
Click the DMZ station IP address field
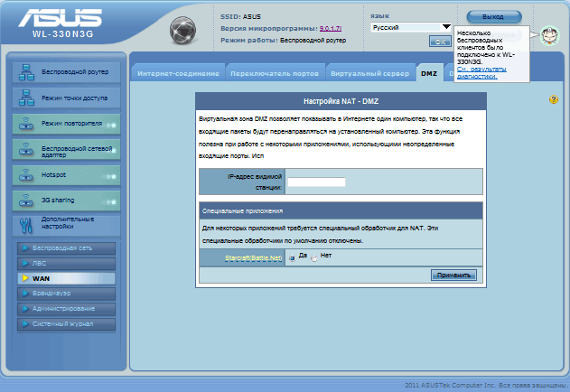click(x=316, y=182)
